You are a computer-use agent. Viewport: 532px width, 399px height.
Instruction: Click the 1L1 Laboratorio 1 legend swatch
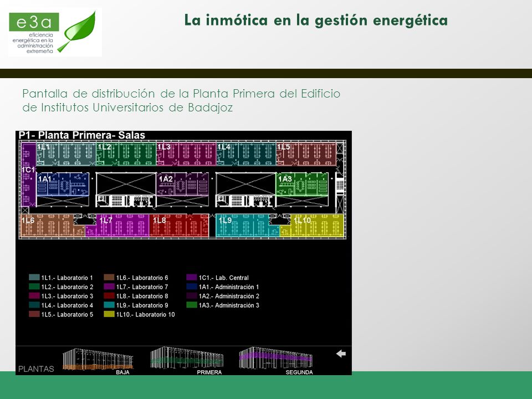pos(34,278)
